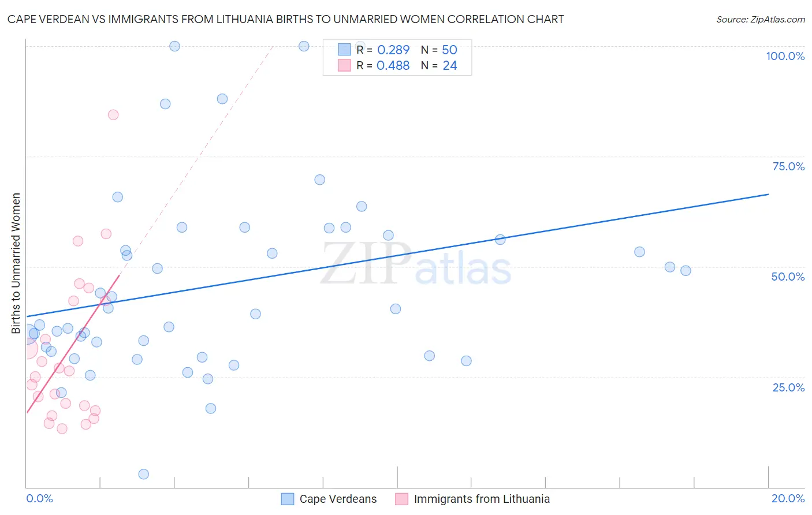Click the pink R = 0.488 legend box
This screenshot has height=515, width=812.
click(344, 66)
